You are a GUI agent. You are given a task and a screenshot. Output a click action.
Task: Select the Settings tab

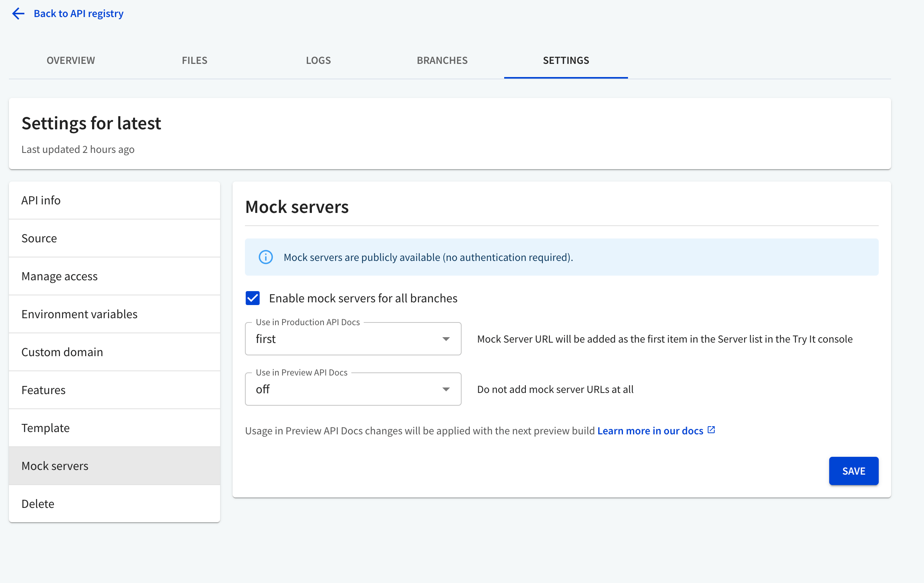[x=566, y=60]
